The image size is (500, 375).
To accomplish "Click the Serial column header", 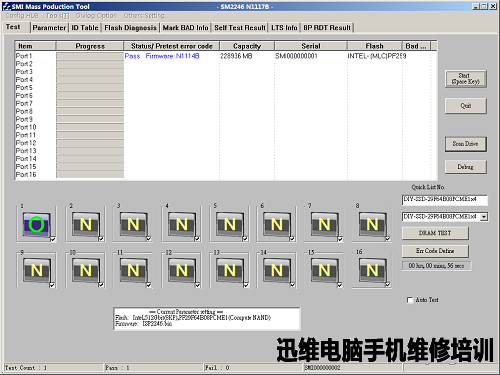I will [311, 46].
